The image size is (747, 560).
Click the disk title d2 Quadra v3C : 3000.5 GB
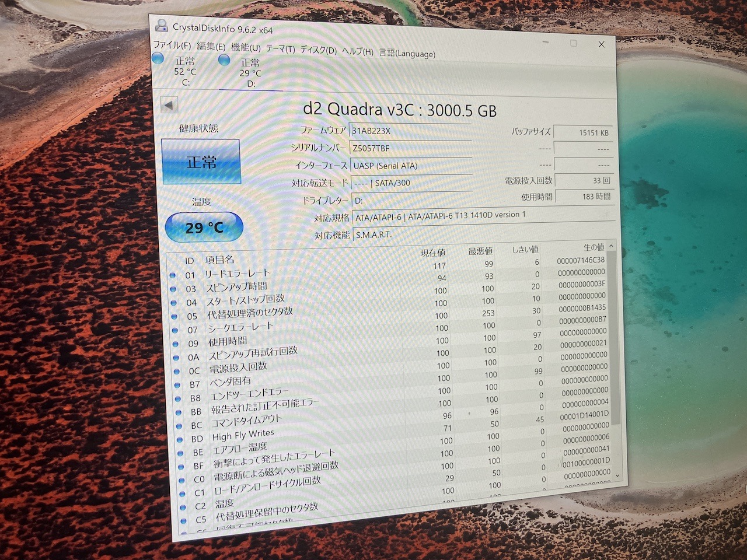(x=400, y=109)
